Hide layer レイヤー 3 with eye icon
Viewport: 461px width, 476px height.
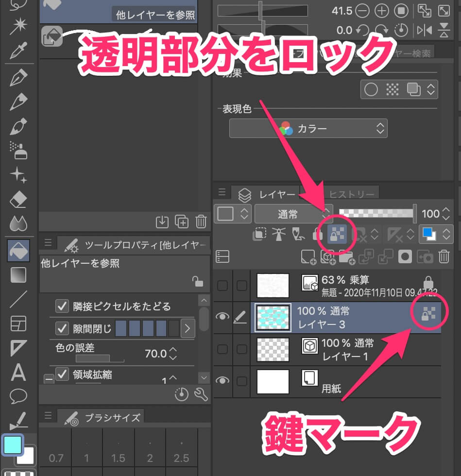(222, 316)
